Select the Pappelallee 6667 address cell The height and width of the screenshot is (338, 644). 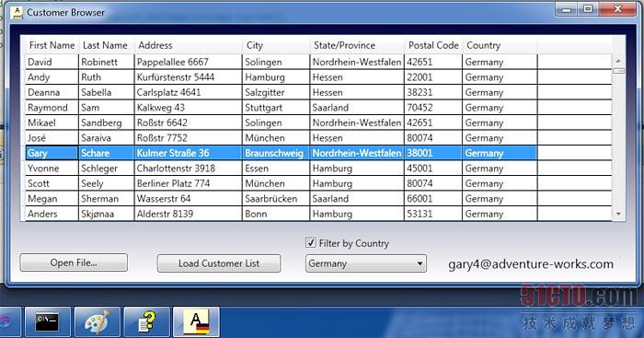[x=189, y=62]
